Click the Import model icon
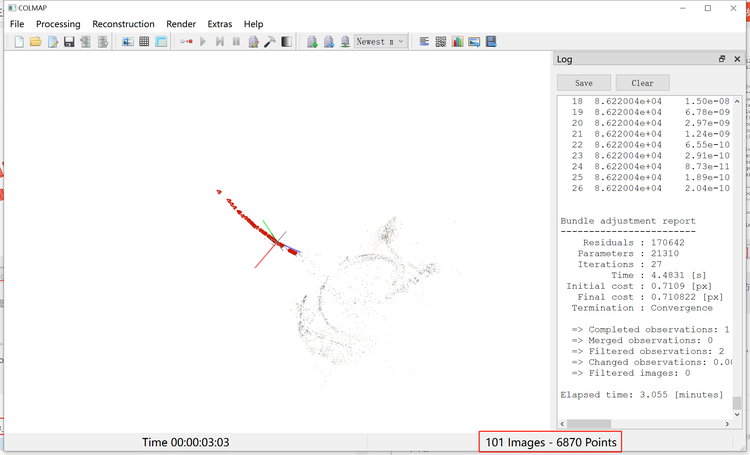 [x=86, y=42]
